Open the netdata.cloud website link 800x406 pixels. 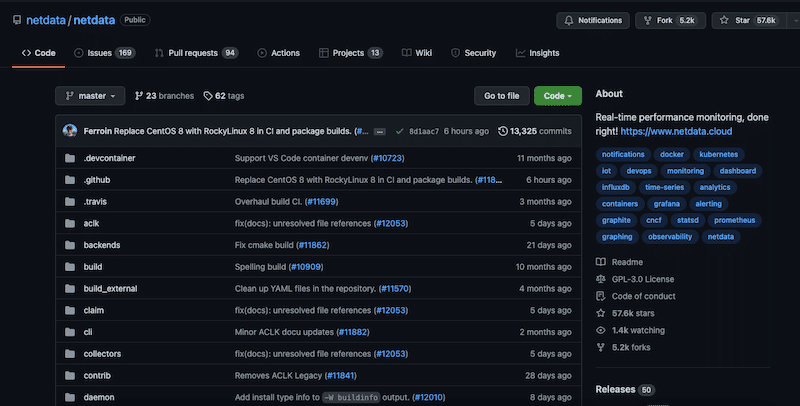click(x=676, y=131)
